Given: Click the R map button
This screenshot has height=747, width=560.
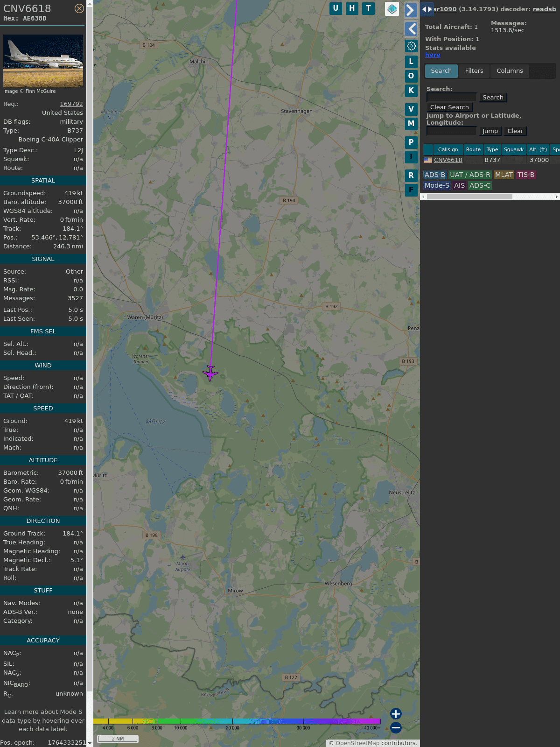Looking at the screenshot, I should click(411, 176).
